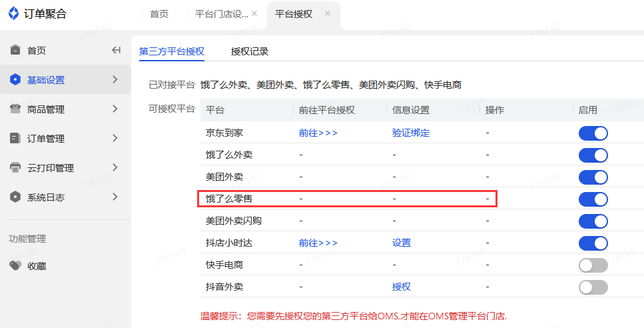Click 前往>>> link for 抖店小时达

[x=318, y=243]
